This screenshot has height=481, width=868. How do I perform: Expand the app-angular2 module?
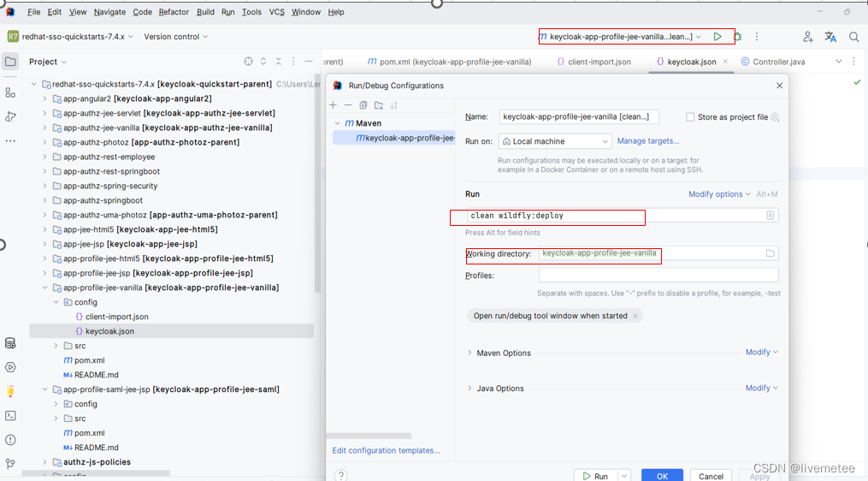point(44,98)
